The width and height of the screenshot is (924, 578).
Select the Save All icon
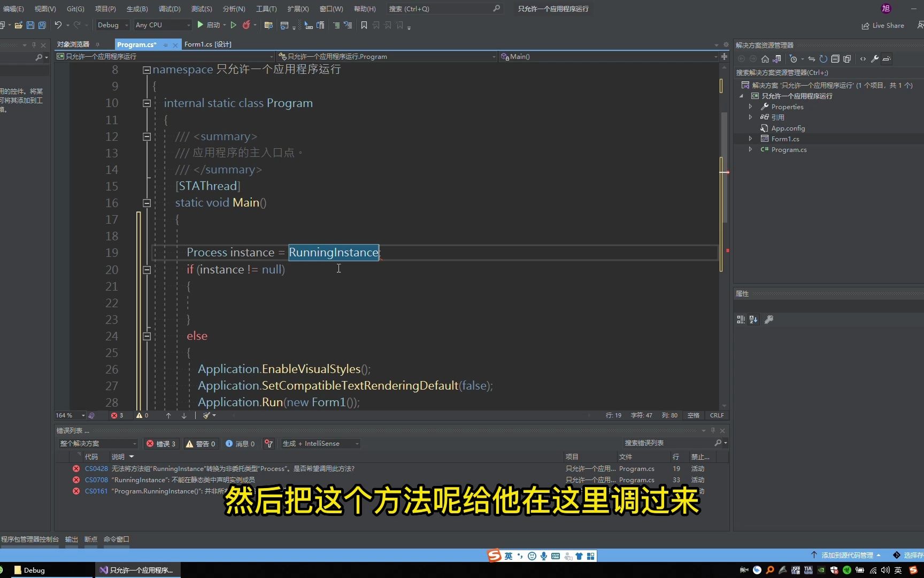(x=42, y=25)
